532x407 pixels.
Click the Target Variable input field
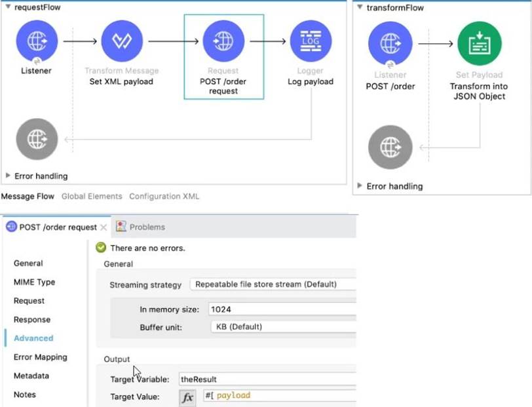point(265,379)
